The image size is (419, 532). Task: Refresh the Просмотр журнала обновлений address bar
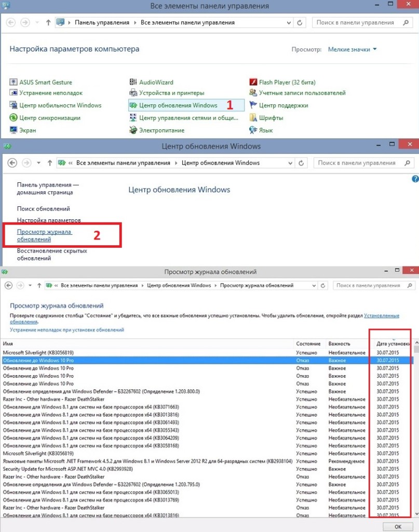pyautogui.click(x=323, y=285)
